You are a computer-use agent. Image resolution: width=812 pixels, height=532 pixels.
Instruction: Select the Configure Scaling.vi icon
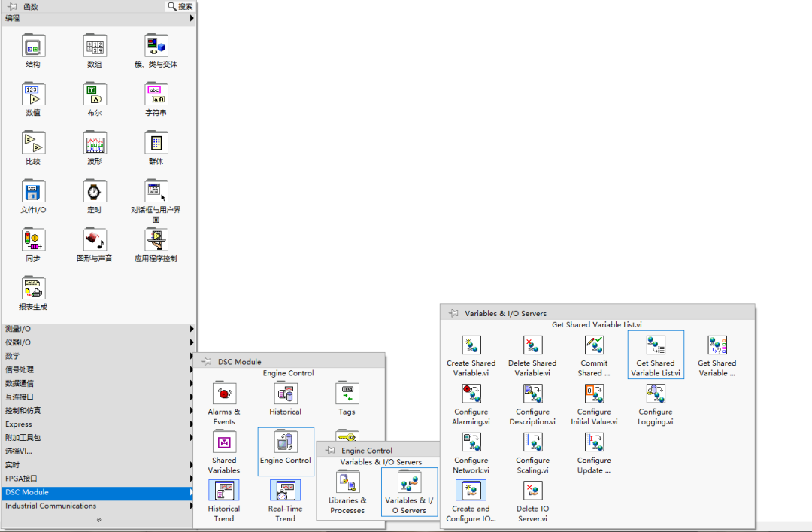[532, 442]
